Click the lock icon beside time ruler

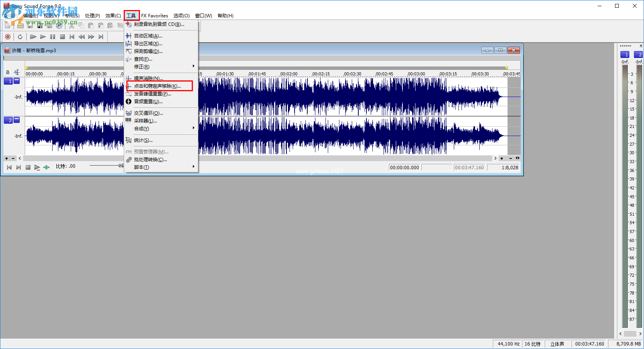point(8,72)
